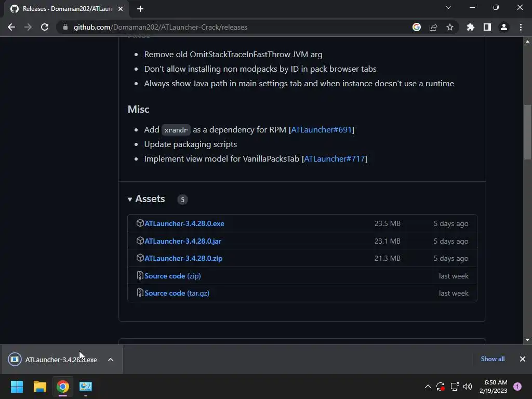Expand download item options chevron
This screenshot has height=399, width=532.
(111, 360)
